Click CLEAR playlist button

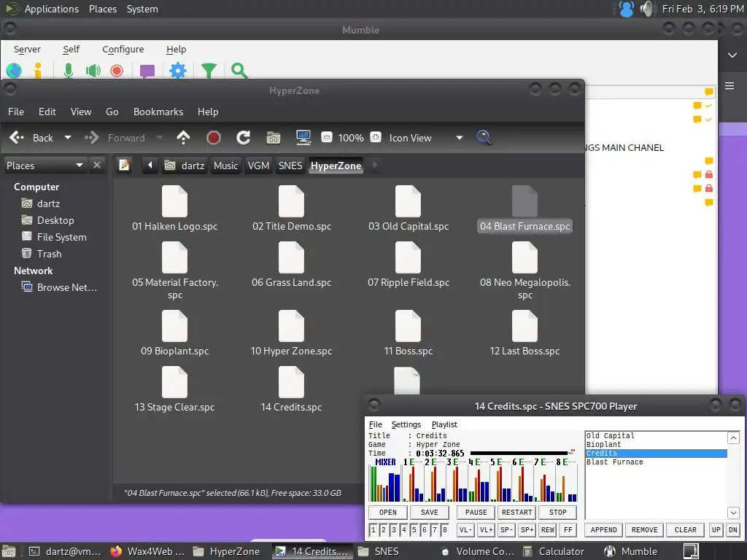(x=686, y=529)
